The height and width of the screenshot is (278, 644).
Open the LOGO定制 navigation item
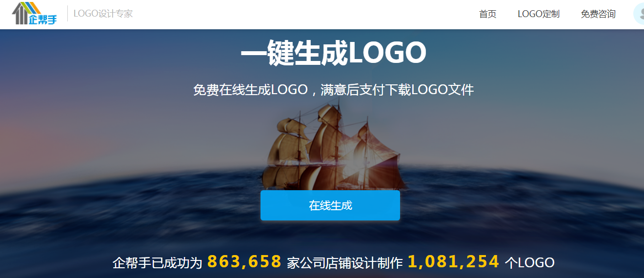pyautogui.click(x=538, y=14)
